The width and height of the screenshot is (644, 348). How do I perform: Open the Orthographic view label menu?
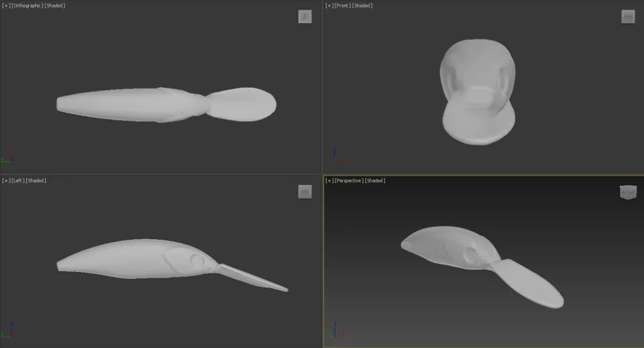coord(27,6)
